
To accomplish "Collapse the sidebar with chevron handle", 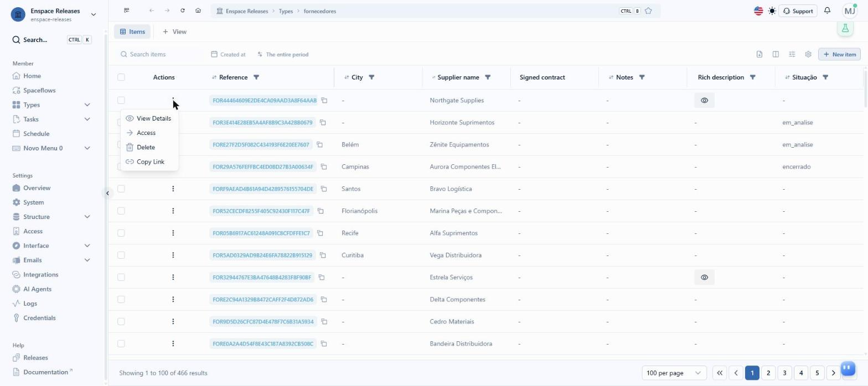I will tap(107, 193).
